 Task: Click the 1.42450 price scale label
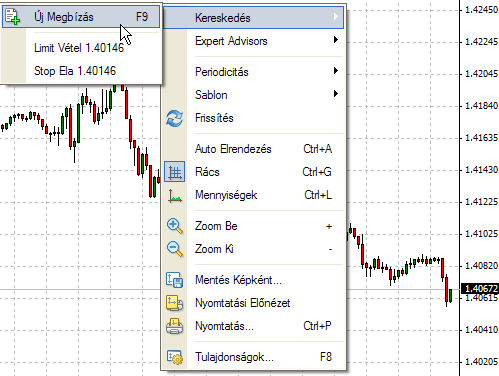(x=481, y=10)
